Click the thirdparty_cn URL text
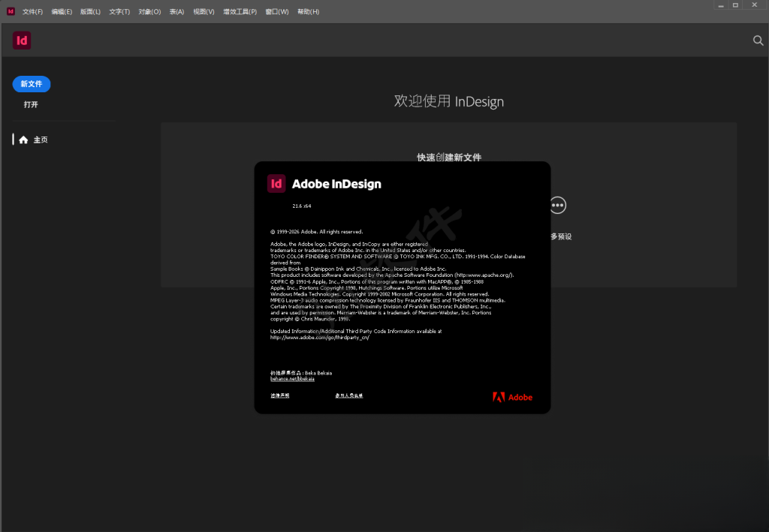The height and width of the screenshot is (532, 769). pyautogui.click(x=320, y=338)
